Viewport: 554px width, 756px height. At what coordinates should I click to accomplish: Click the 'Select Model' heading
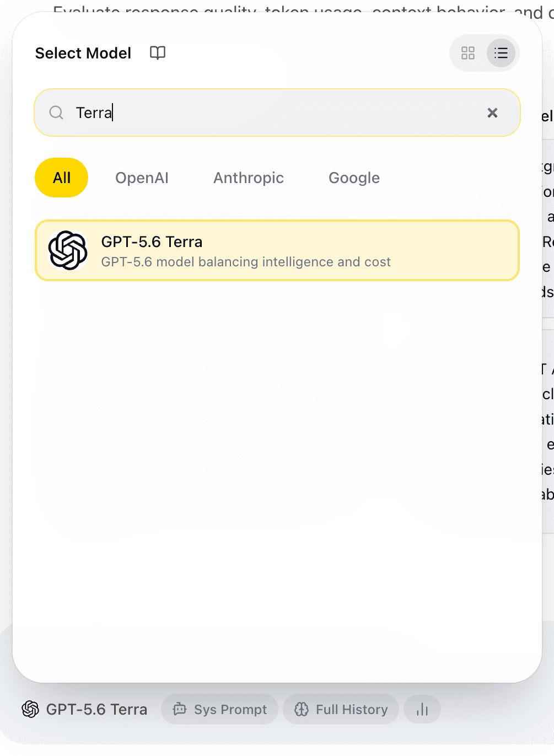[83, 53]
